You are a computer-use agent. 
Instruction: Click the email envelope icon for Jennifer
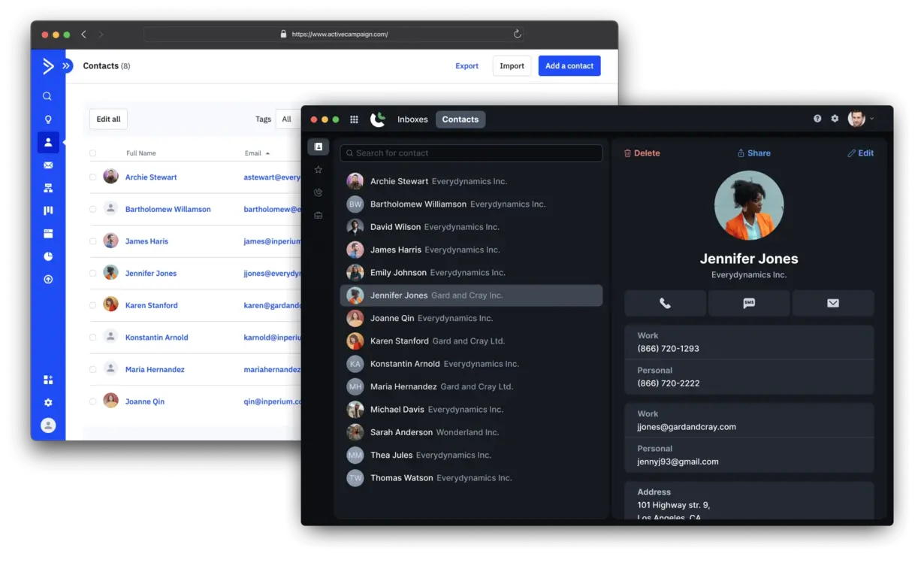[832, 303]
